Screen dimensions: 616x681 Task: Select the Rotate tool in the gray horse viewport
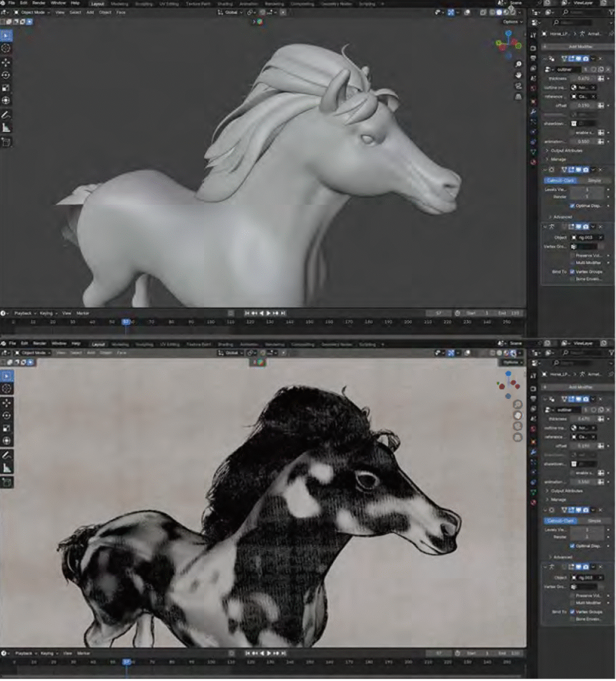[6, 74]
